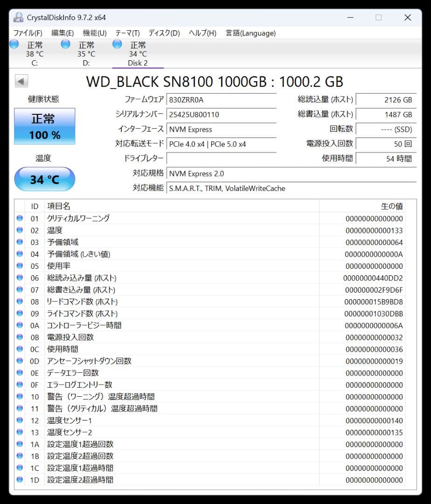The height and width of the screenshot is (504, 431).
Task: Toggle the indicator for データエラー回数
Action: point(19,373)
